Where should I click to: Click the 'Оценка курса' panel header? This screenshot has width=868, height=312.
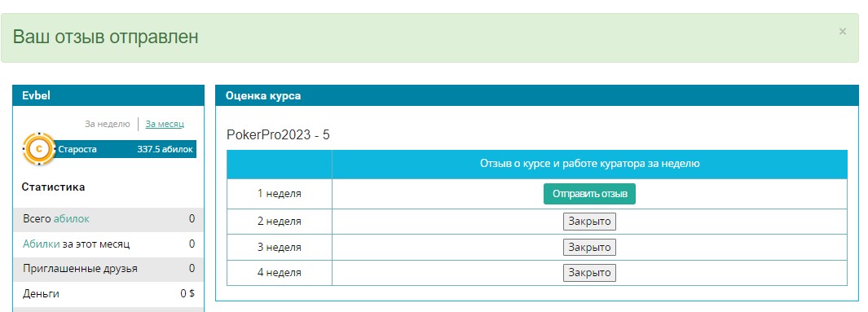(537, 95)
